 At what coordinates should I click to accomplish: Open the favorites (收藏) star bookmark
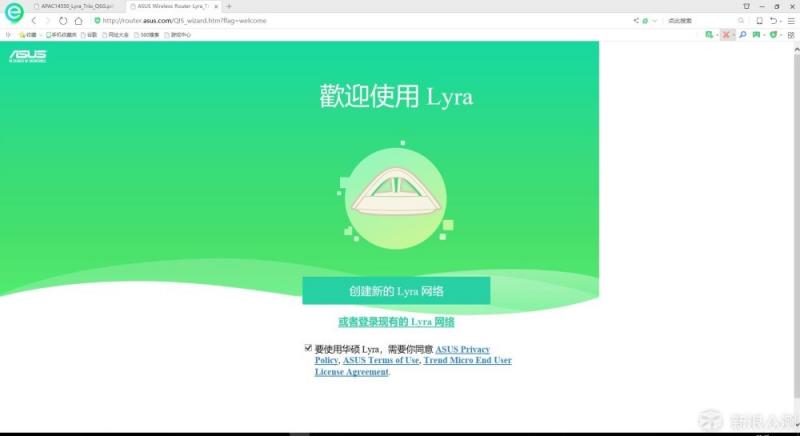[x=28, y=35]
